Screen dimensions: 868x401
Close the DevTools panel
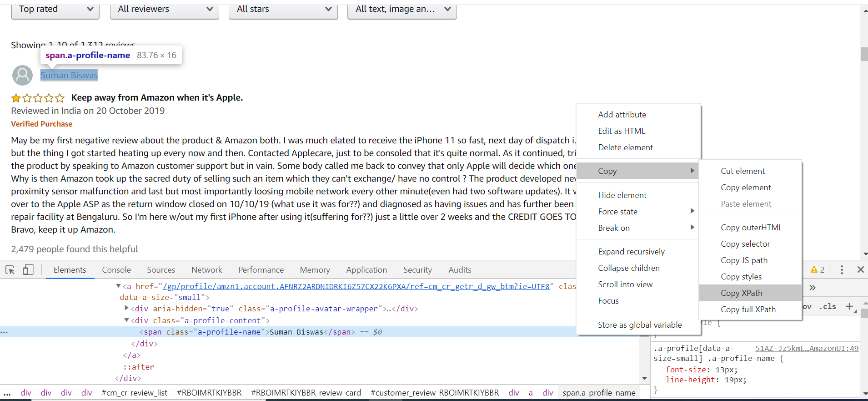[x=860, y=270]
